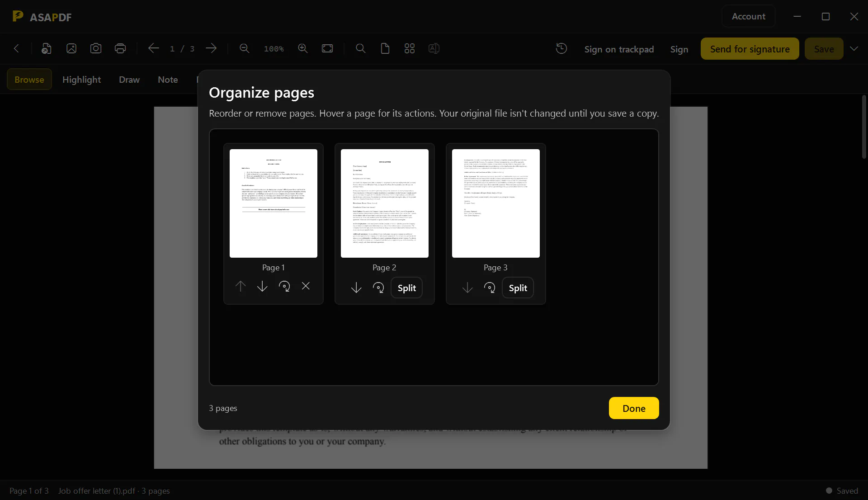The height and width of the screenshot is (500, 868).
Task: Zoom in with the plus magnifier icon
Action: click(303, 48)
